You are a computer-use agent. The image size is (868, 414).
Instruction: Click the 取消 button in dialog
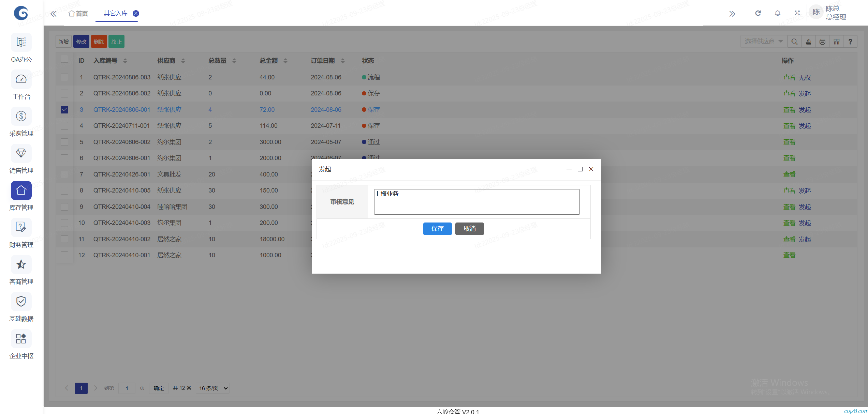tap(469, 229)
